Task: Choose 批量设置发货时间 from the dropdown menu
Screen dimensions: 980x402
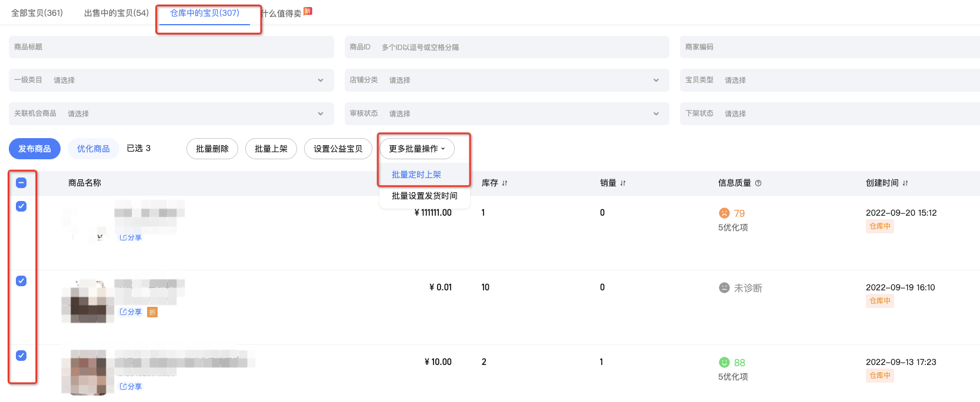Action: click(424, 196)
